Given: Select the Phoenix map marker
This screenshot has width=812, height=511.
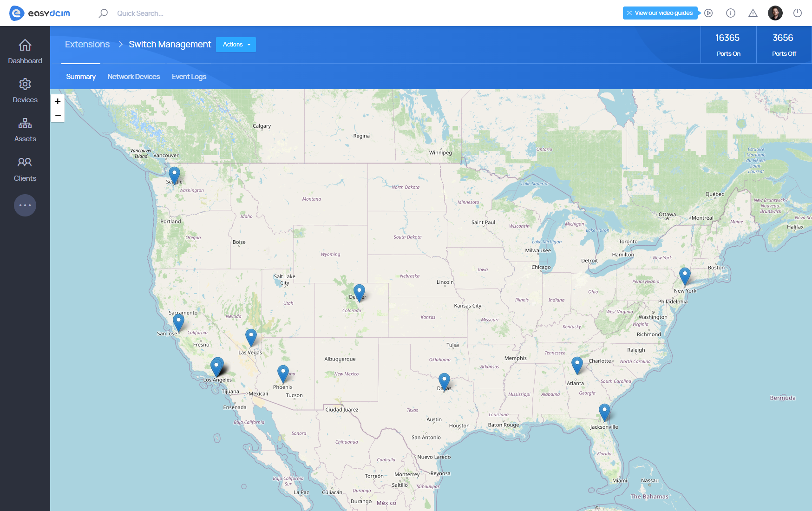Looking at the screenshot, I should pos(283,374).
